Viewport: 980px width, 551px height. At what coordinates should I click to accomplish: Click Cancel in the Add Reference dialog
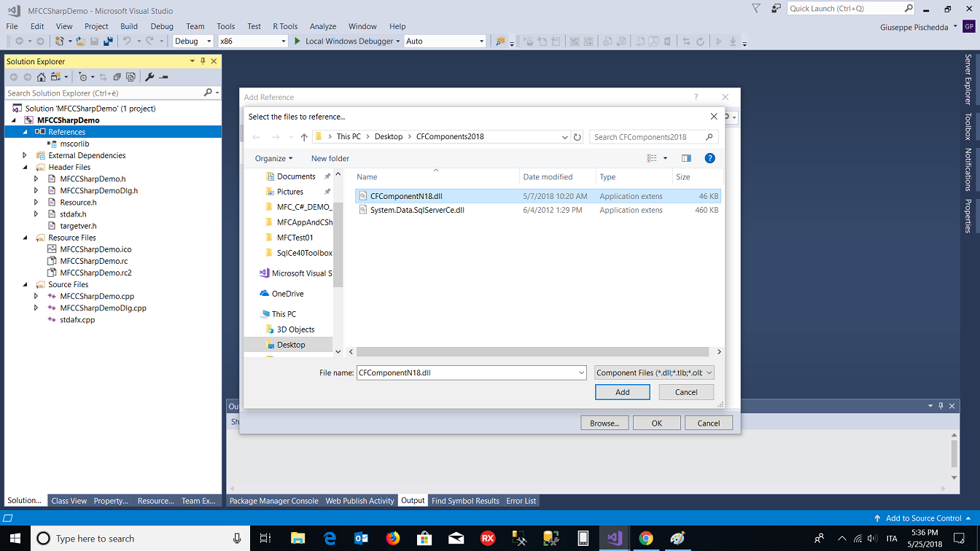pyautogui.click(x=709, y=423)
